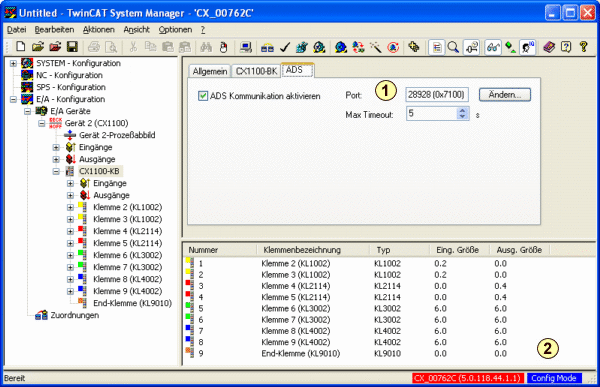The height and width of the screenshot is (387, 600).
Task: Click the Print Preview toolbar icon
Action: [111, 47]
